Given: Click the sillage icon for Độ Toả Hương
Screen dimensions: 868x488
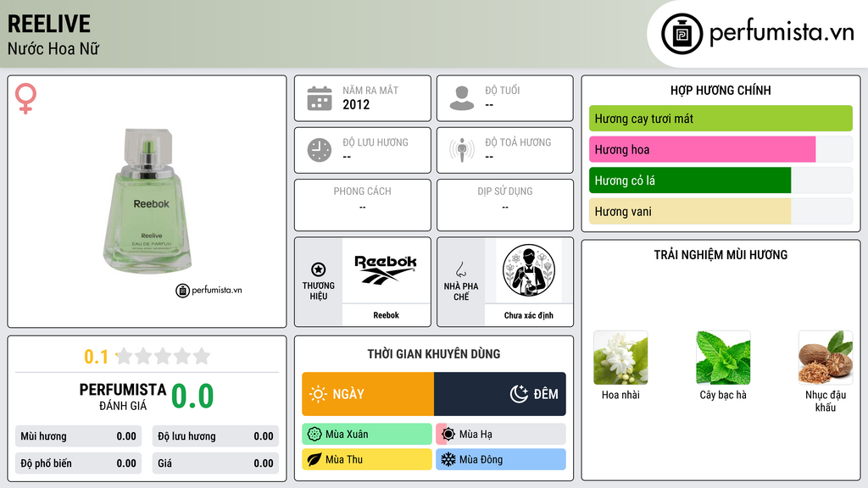Looking at the screenshot, I should (x=462, y=150).
